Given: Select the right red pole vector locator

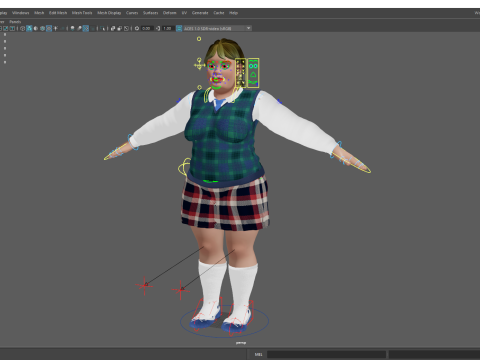Looking at the screenshot, I should point(180,290).
